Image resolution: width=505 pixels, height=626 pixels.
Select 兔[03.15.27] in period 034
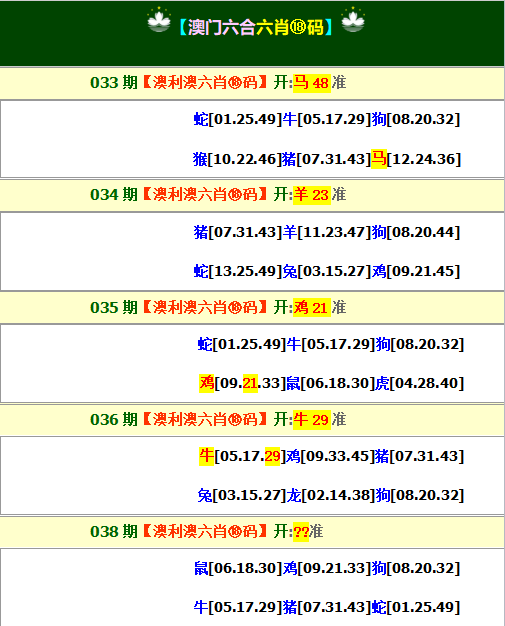327,271
